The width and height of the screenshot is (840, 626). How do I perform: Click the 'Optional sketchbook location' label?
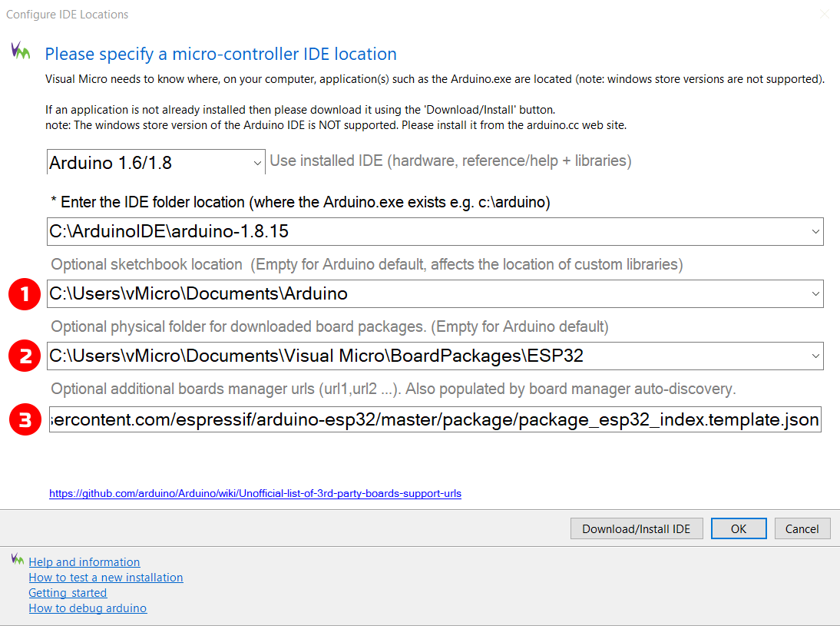coord(366,264)
